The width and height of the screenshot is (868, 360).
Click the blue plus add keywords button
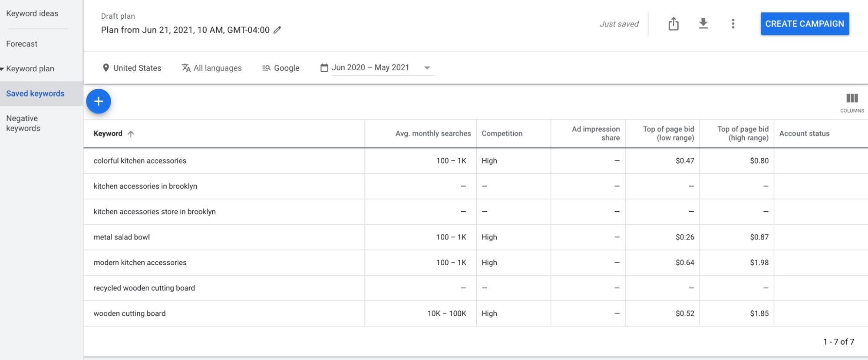point(99,101)
